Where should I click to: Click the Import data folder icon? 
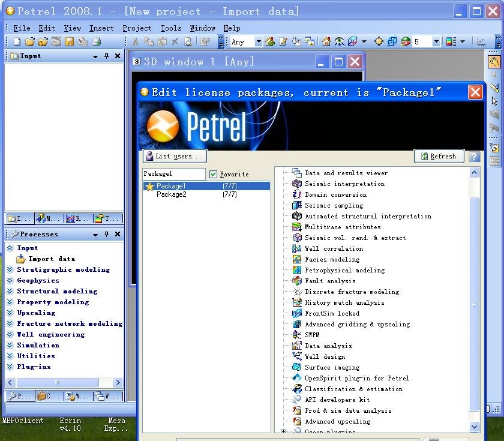point(21,259)
